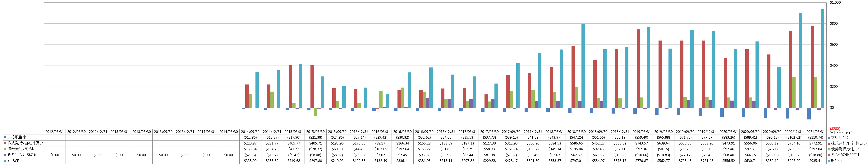
Task: Select the ($12.86) dividend cell
Action: pyautogui.click(x=250, y=137)
